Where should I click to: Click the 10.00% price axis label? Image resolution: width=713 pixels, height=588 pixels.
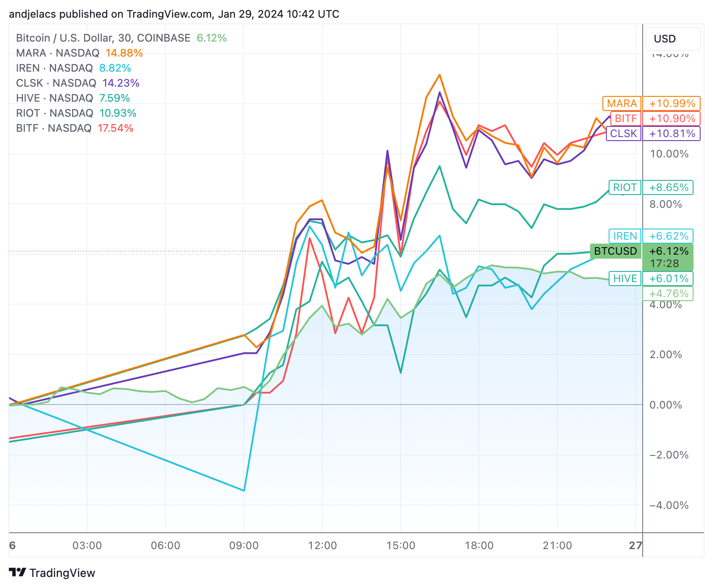tap(669, 154)
